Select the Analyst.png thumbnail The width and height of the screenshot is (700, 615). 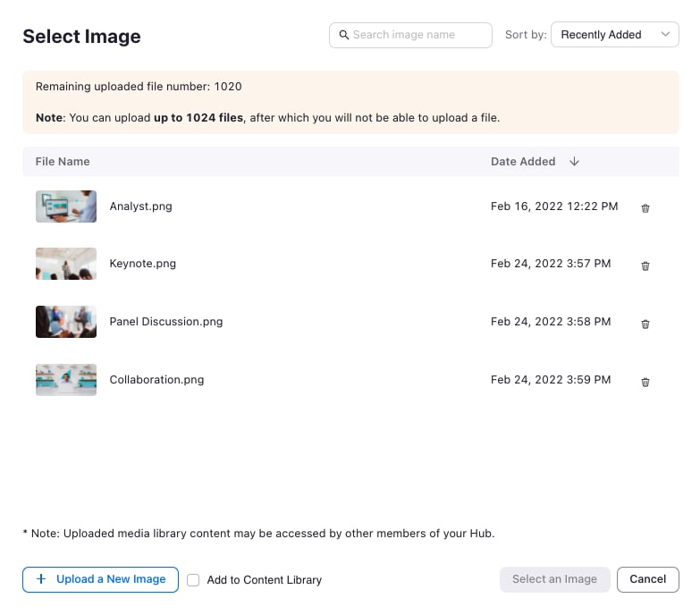tap(66, 206)
